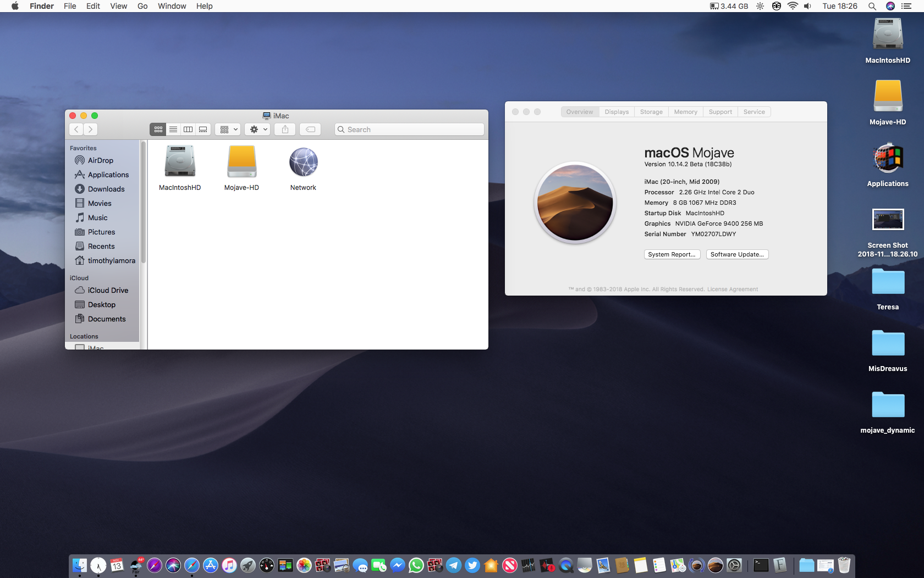Open System Preferences from the Dock

point(734,565)
